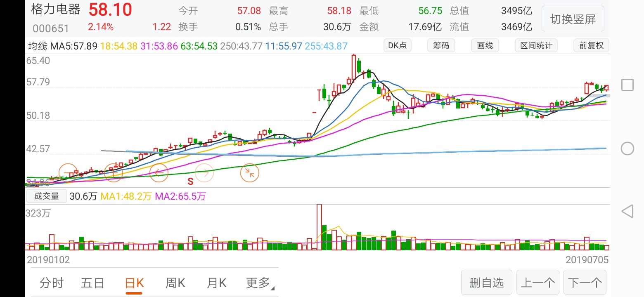Tap the MA5:57.89 legend entry
The width and height of the screenshot is (644, 297).
tap(74, 46)
